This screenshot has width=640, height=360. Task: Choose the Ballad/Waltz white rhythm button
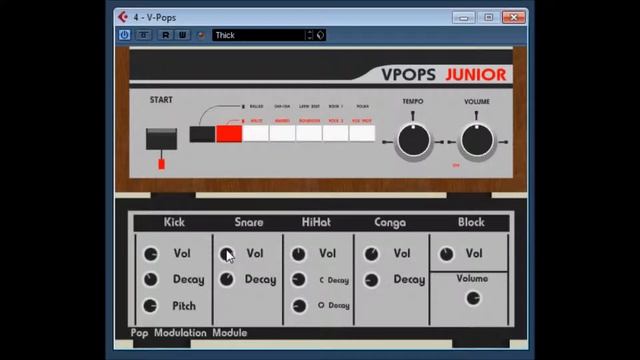click(256, 133)
